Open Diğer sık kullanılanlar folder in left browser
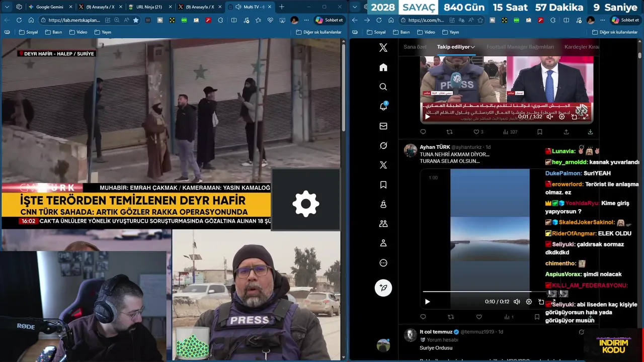 pos(318,32)
